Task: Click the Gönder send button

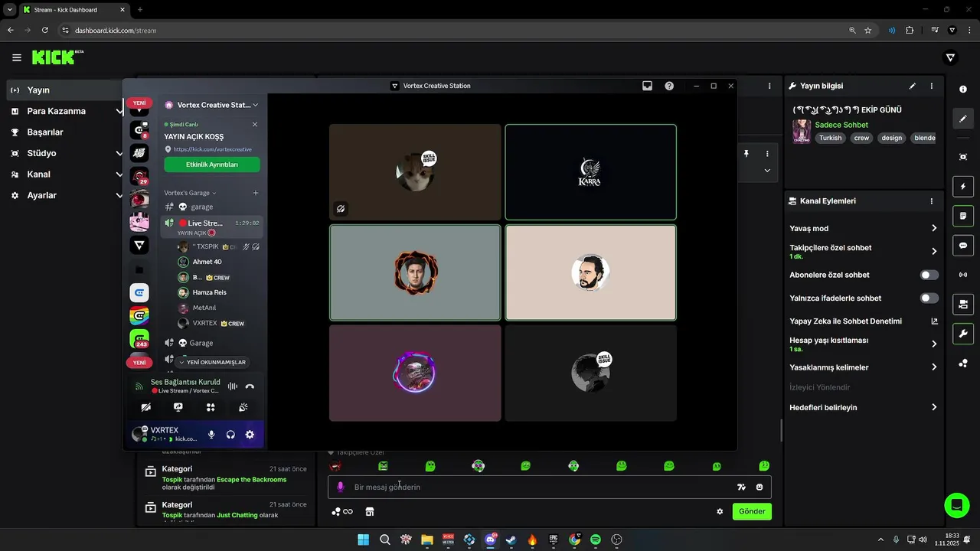Action: pyautogui.click(x=752, y=511)
